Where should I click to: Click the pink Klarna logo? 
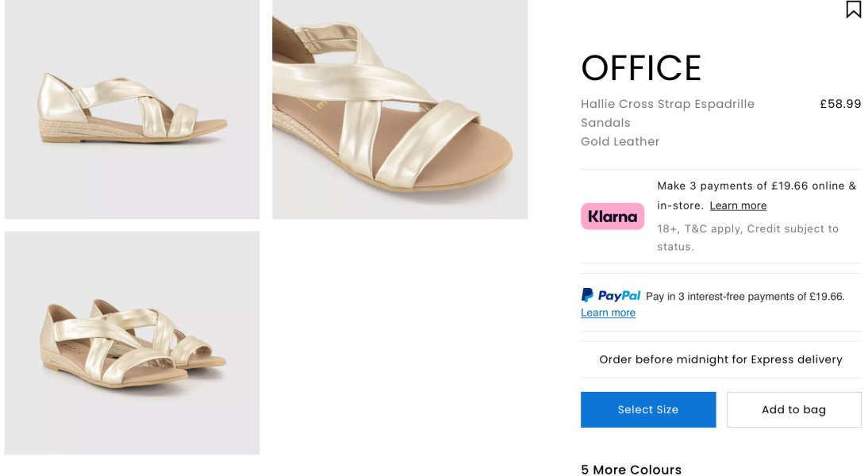612,216
